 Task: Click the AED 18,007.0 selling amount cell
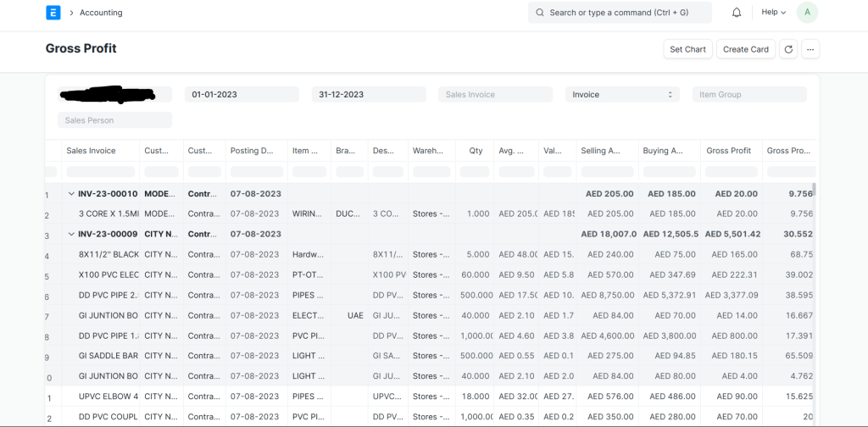point(609,234)
